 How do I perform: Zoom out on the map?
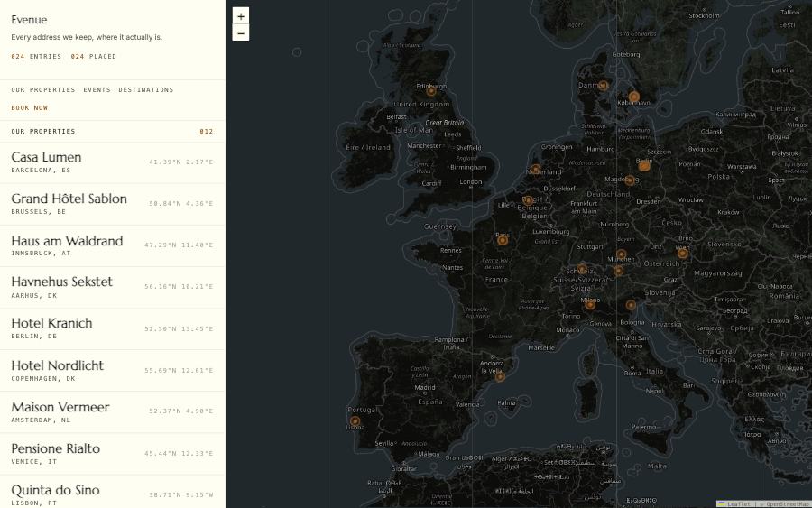(241, 33)
